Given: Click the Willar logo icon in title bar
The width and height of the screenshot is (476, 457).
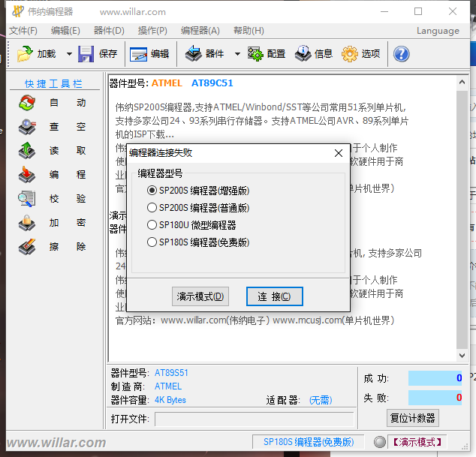Looking at the screenshot, I should [x=18, y=11].
